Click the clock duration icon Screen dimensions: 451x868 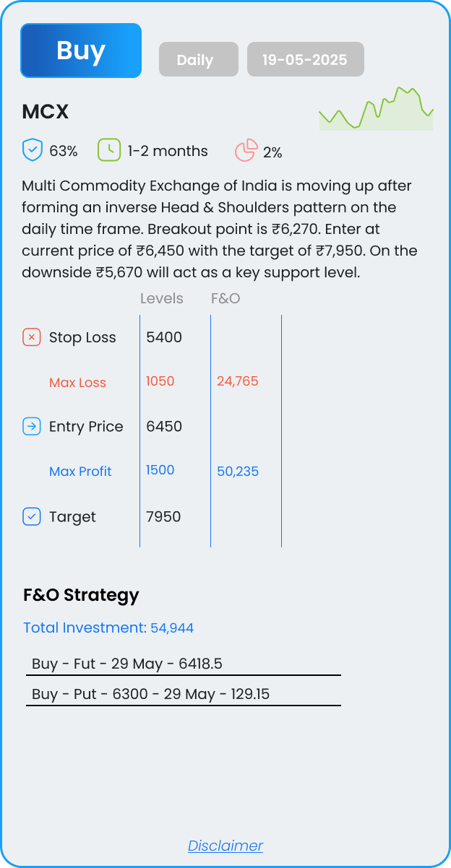click(109, 150)
